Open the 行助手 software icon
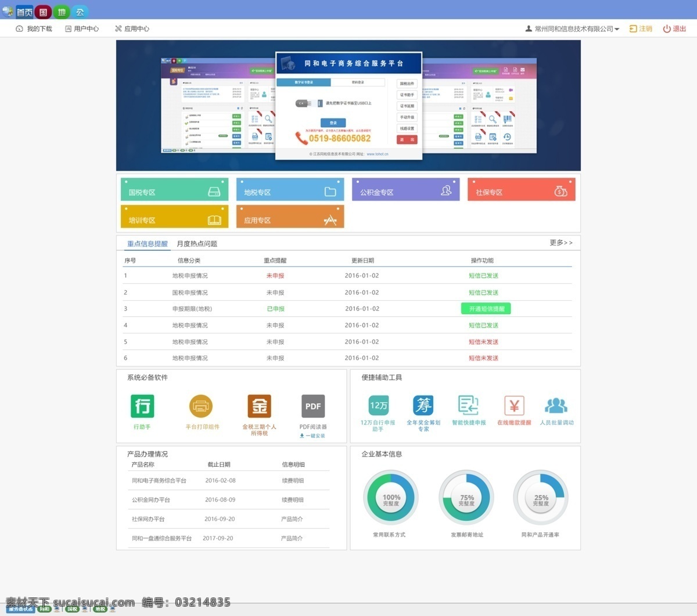 tap(142, 406)
